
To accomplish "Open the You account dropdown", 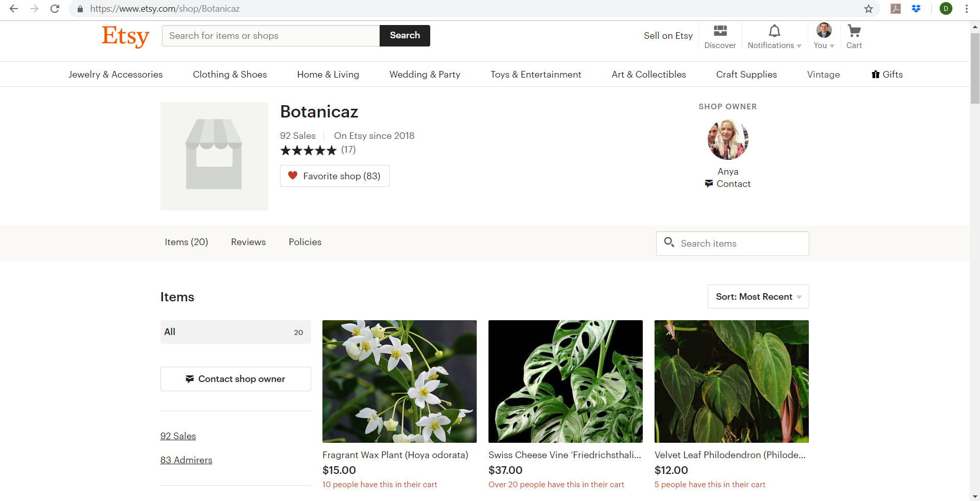I will click(824, 36).
